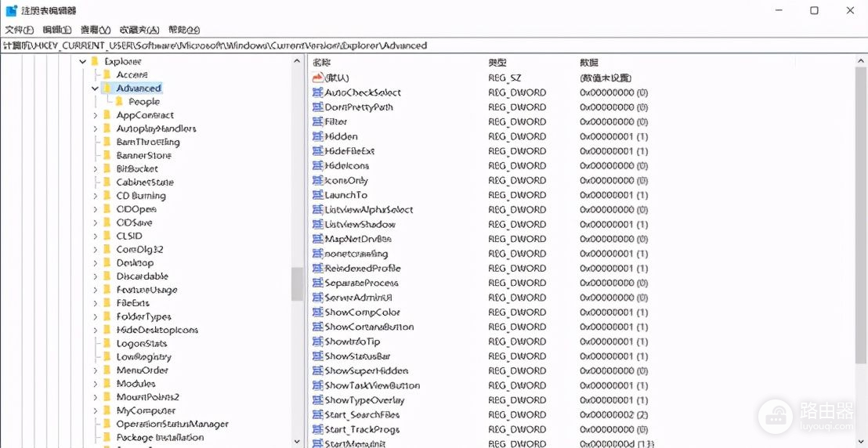
Task: Collapse the Advanced key in the tree
Action: (x=95, y=89)
